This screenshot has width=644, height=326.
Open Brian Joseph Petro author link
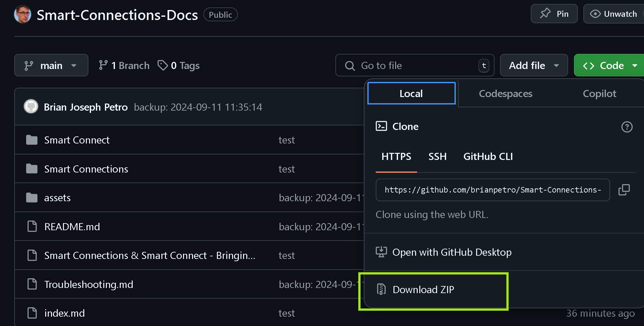[86, 107]
